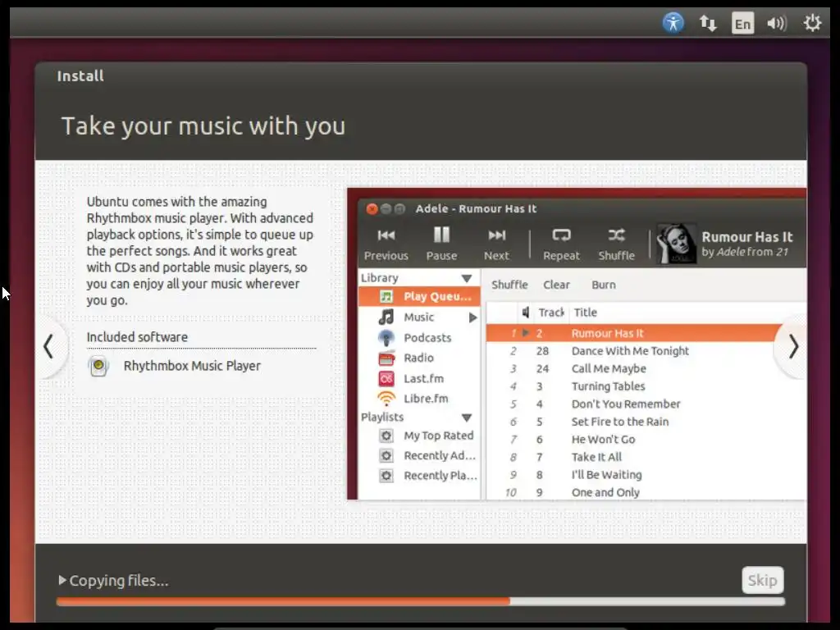Open the Recently Added playlist
The height and width of the screenshot is (630, 840).
(x=419, y=455)
